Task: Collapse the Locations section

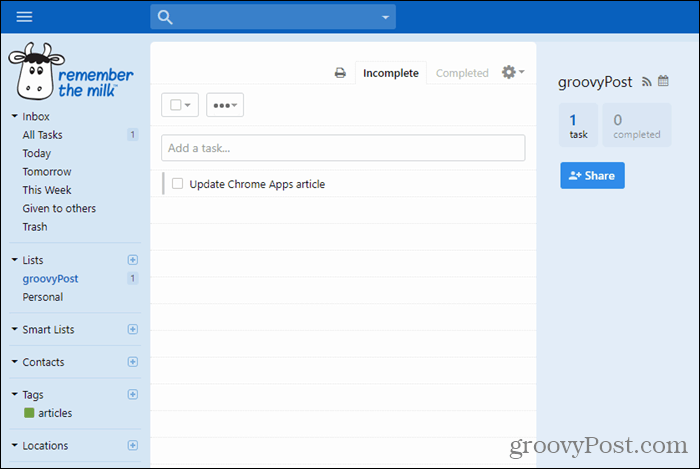Action: tap(14, 445)
